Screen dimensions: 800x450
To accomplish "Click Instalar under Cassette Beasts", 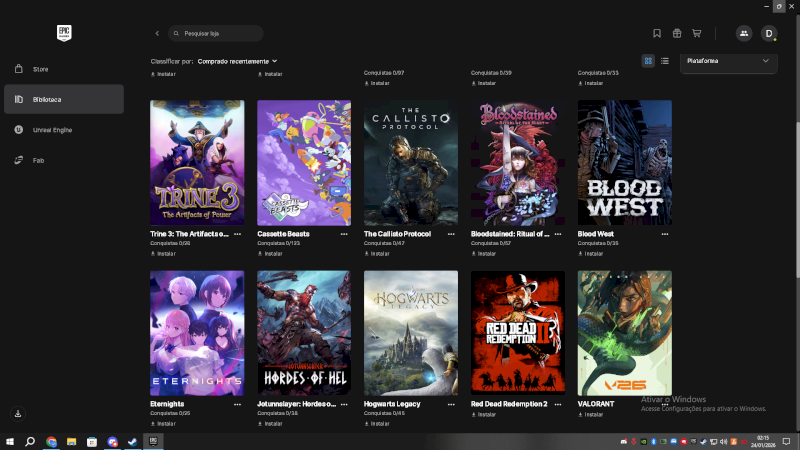I will click(270, 254).
